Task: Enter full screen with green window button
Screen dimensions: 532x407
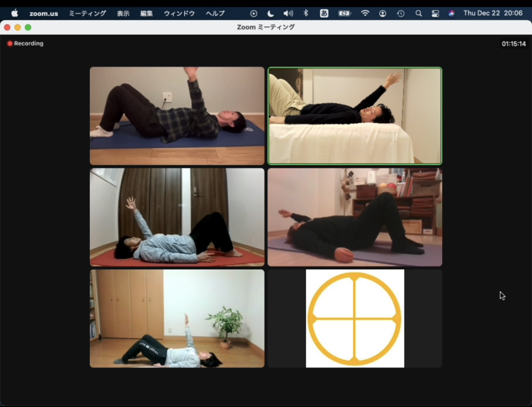Action: tap(28, 28)
